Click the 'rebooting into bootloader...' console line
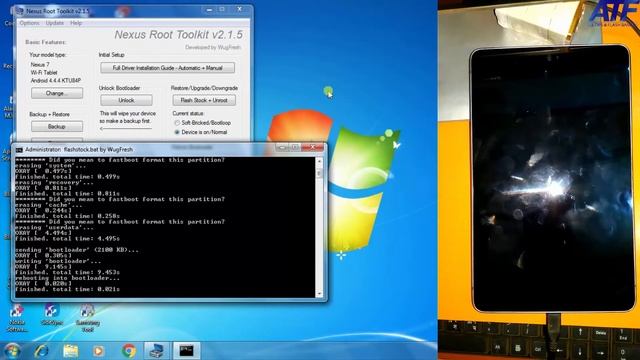The height and width of the screenshot is (360, 640). 67,278
